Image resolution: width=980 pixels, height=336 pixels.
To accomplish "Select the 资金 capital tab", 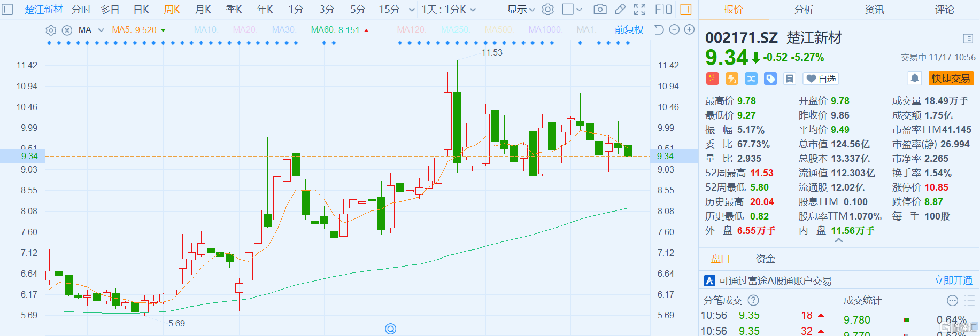I will (x=765, y=259).
